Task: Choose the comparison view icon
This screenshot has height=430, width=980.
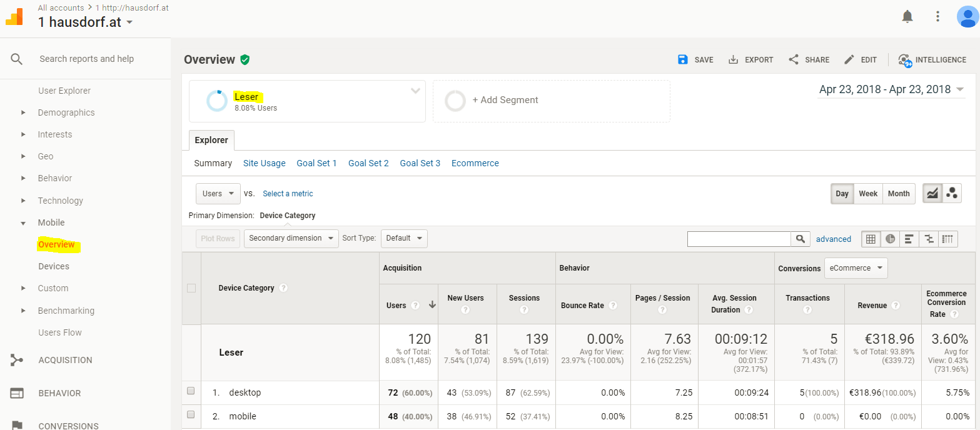Action: click(x=929, y=239)
